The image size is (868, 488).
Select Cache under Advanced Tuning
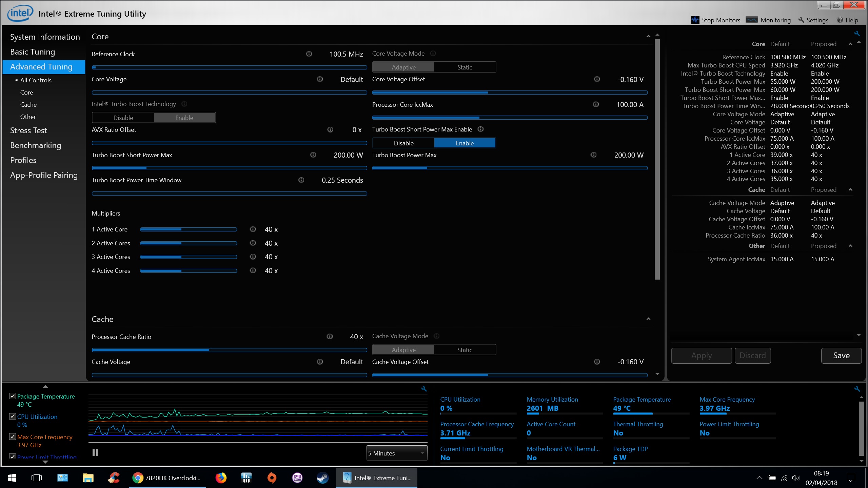point(28,105)
